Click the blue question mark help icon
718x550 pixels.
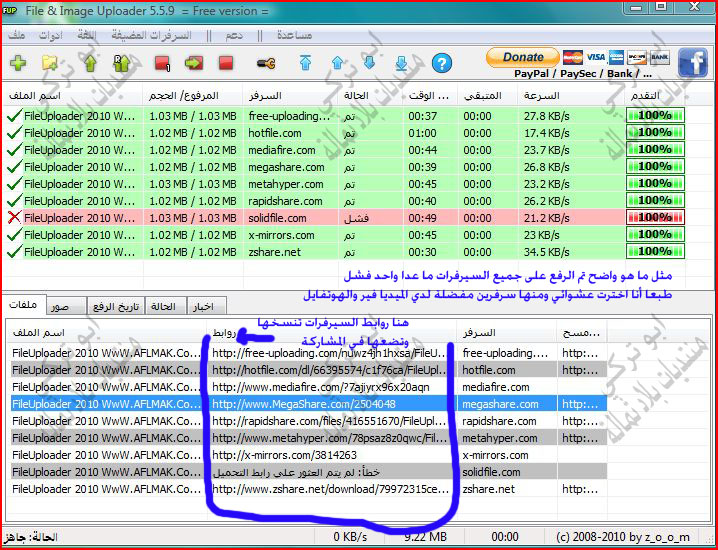pos(442,63)
